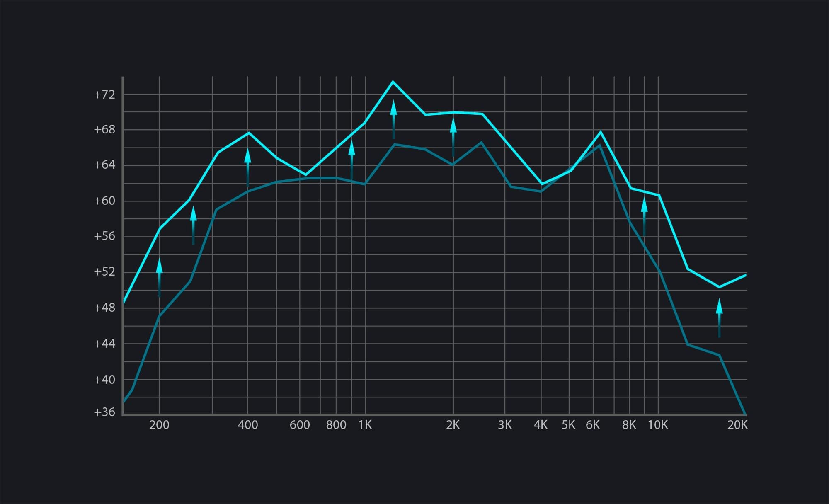Click the 8K frequency axis label
The height and width of the screenshot is (504, 829).
point(629,425)
